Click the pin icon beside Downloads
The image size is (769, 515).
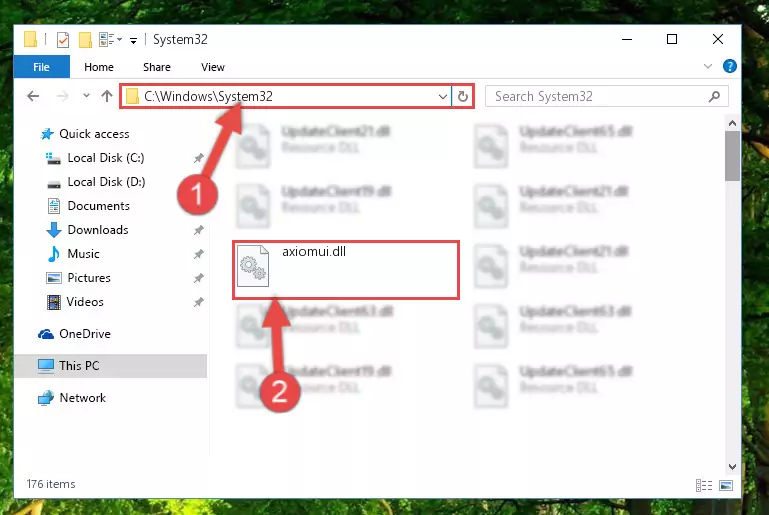pos(199,230)
